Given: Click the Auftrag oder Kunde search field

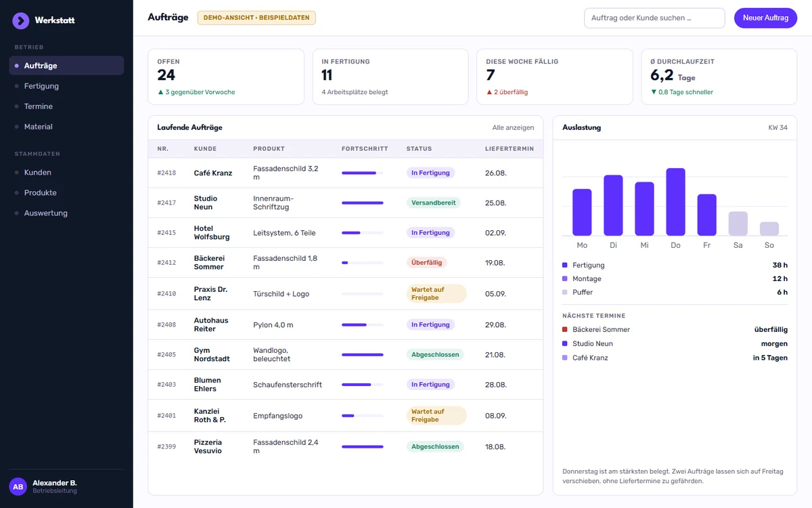Looking at the screenshot, I should coord(654,18).
